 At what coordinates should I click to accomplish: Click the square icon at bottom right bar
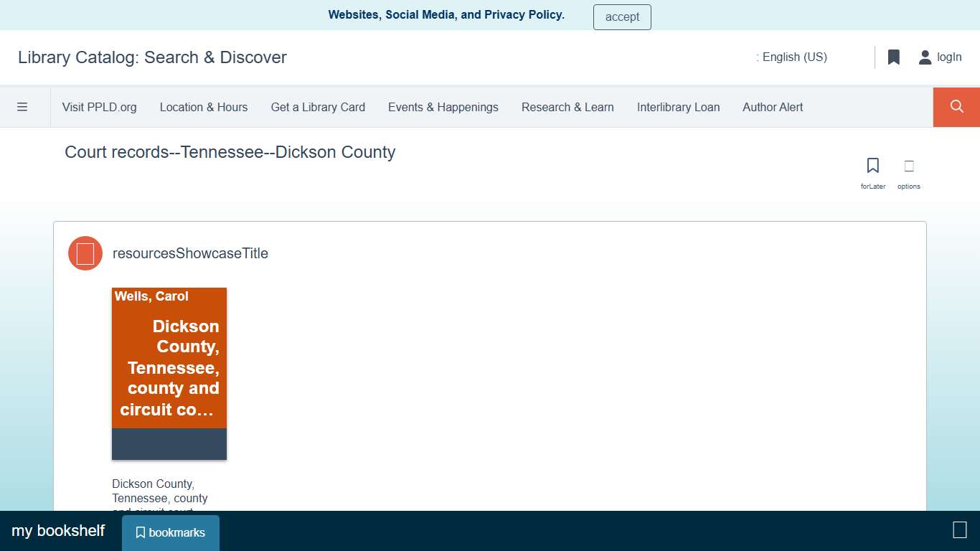point(959,530)
